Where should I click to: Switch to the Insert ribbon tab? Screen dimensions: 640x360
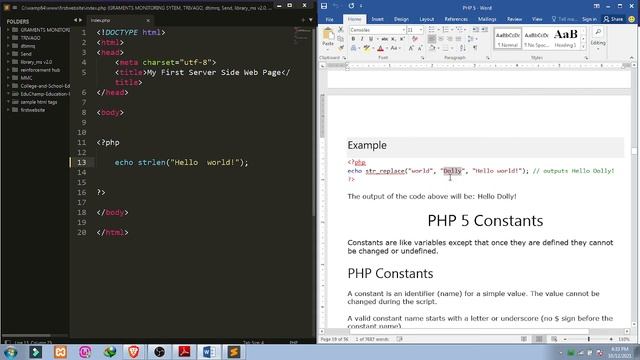377,19
